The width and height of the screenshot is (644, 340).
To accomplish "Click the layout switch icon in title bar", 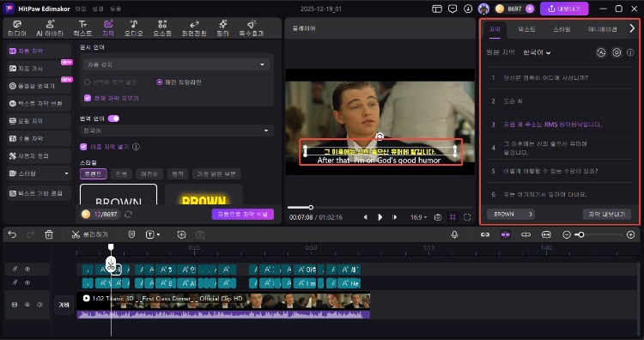I will pyautogui.click(x=437, y=9).
